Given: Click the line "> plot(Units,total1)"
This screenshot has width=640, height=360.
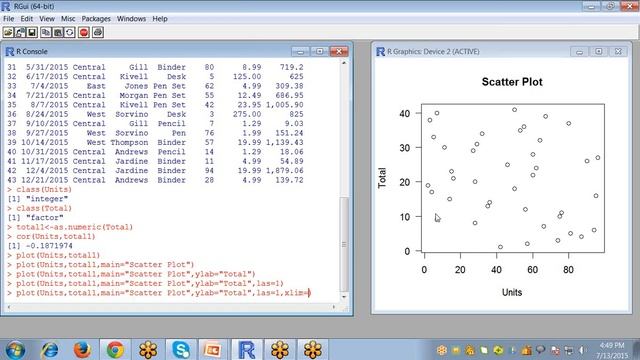Looking at the screenshot, I should coord(53,255).
